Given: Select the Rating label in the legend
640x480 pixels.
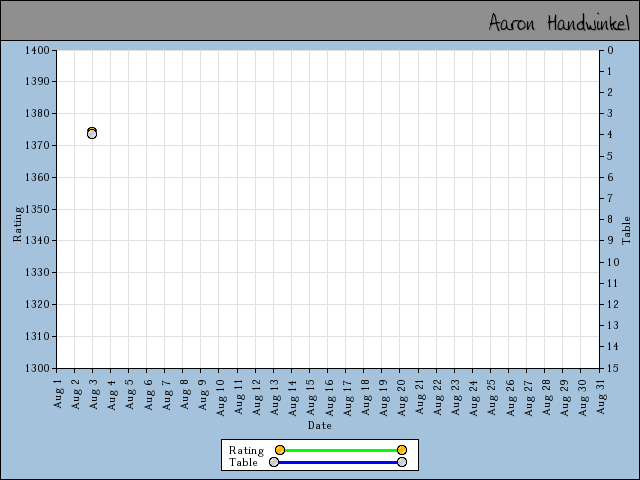Looking at the screenshot, I should pyautogui.click(x=246, y=450).
